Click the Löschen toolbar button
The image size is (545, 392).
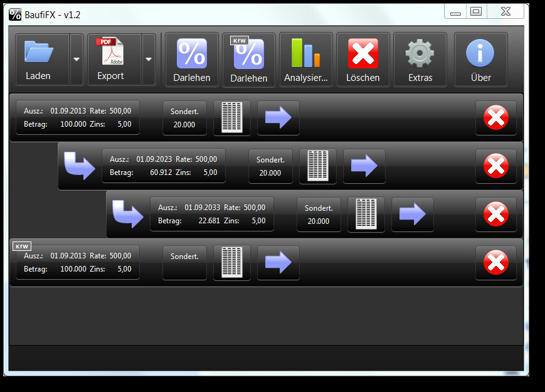(x=363, y=60)
